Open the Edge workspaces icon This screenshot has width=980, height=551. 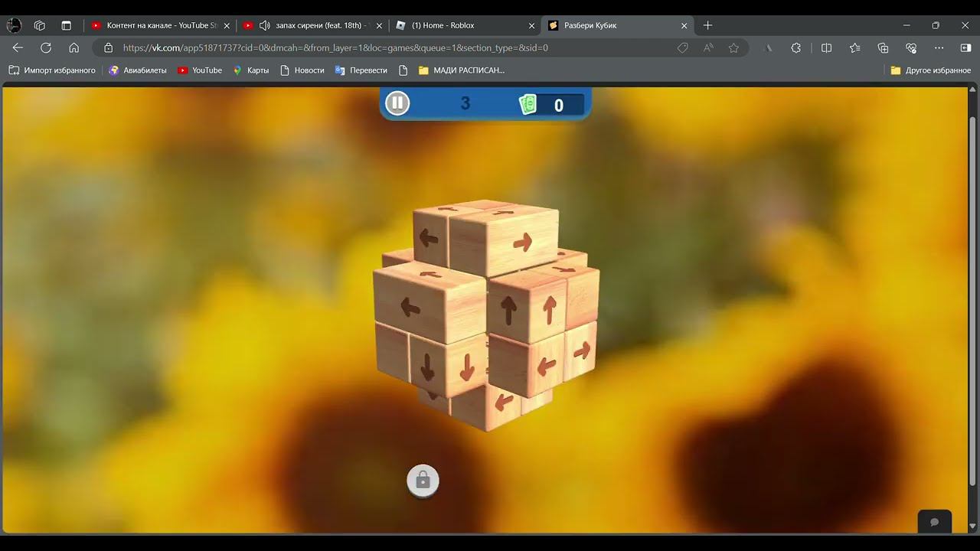pos(40,25)
